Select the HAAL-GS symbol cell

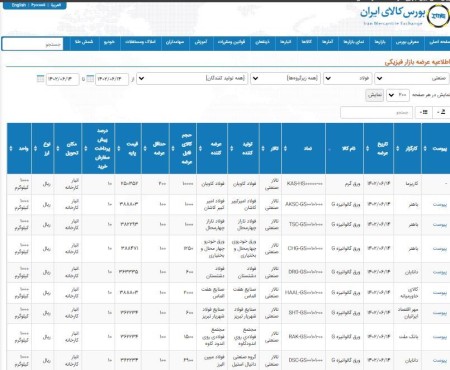pos(304,293)
